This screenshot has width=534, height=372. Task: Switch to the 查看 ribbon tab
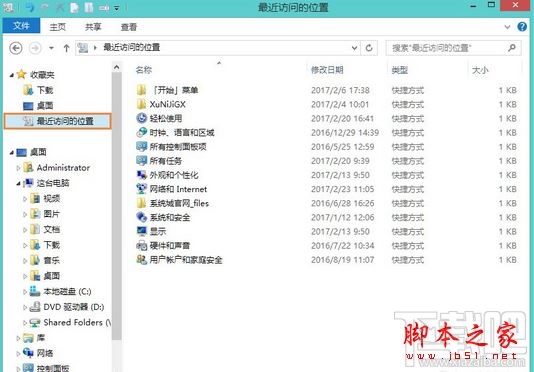pos(129,27)
